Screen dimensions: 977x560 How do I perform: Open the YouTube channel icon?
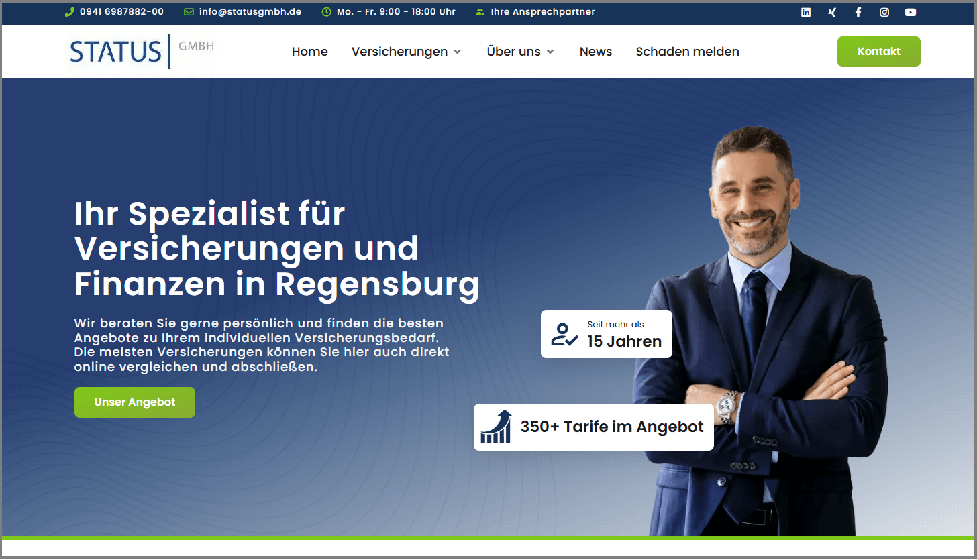click(x=911, y=12)
